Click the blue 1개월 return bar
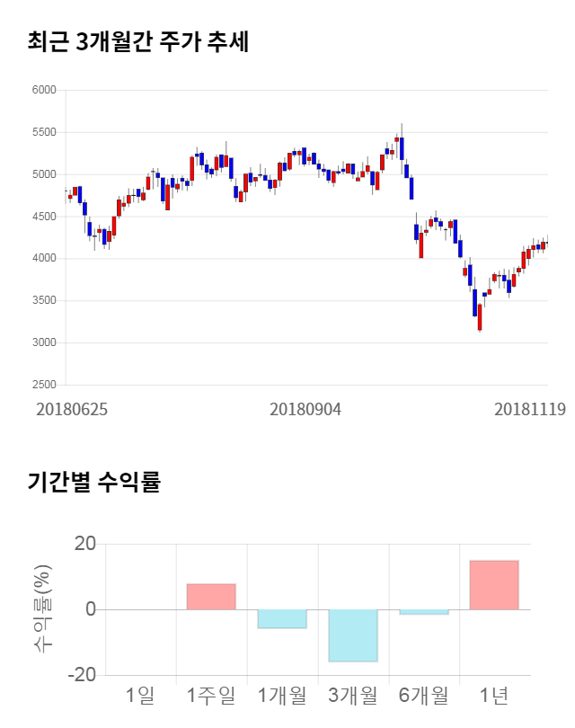 coord(282,619)
